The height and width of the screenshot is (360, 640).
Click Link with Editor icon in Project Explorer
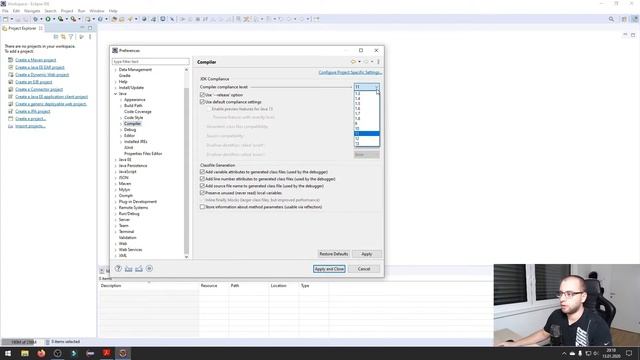[63, 37]
